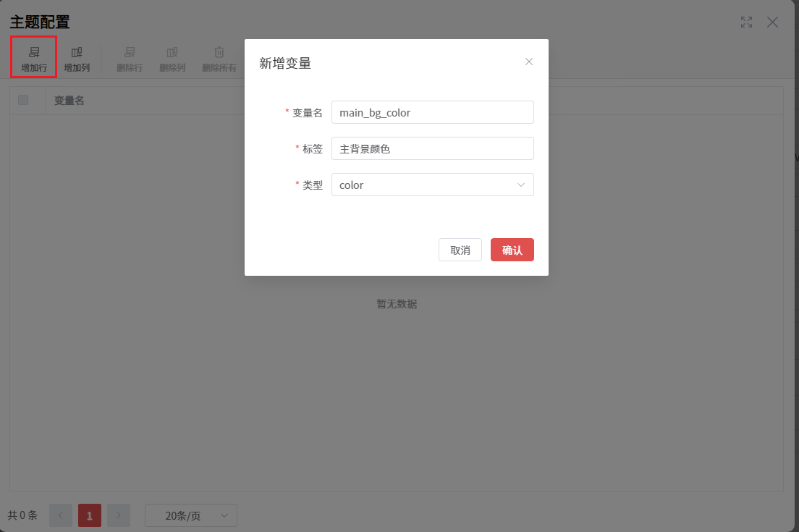799x532 pixels.
Task: Click the 删除所有 trash icon
Action: pos(219,52)
